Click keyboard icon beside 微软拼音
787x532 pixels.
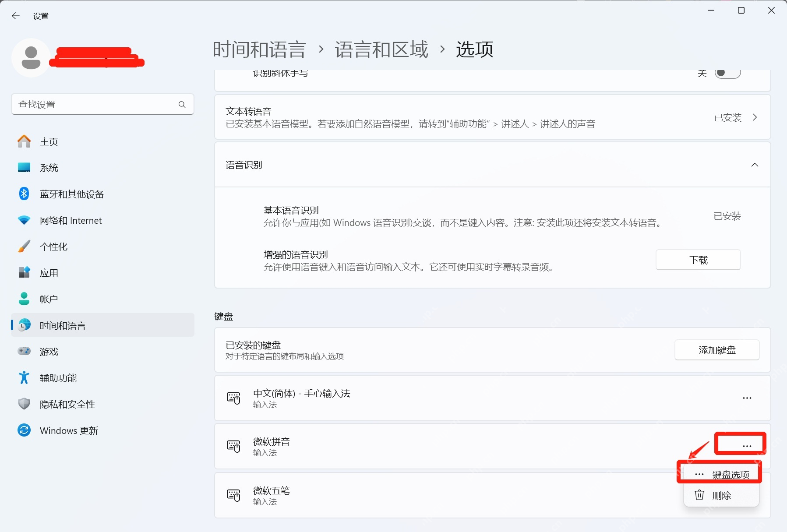point(233,446)
